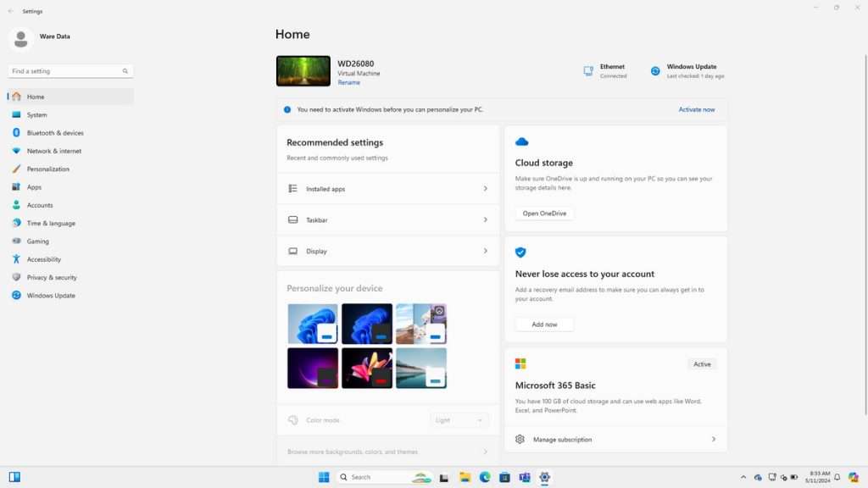Select the dark Windows bloom theme thumbnail
868x488 pixels.
pyautogui.click(x=366, y=324)
